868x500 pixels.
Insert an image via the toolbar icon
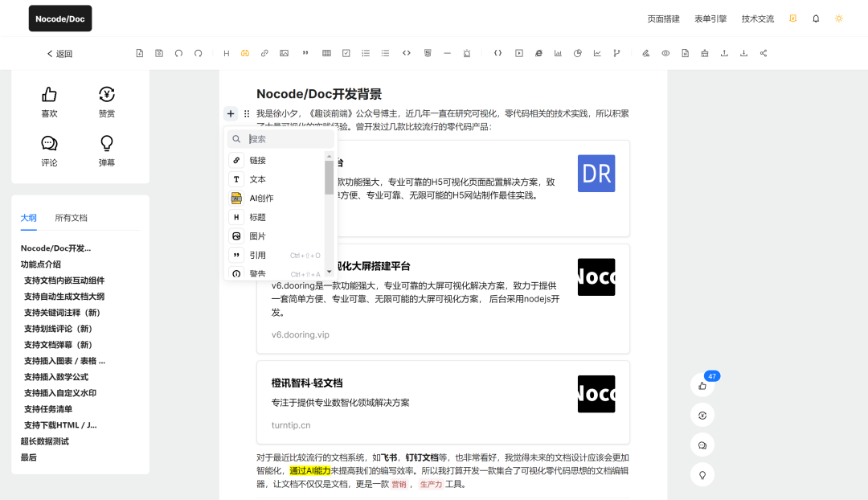pos(284,53)
